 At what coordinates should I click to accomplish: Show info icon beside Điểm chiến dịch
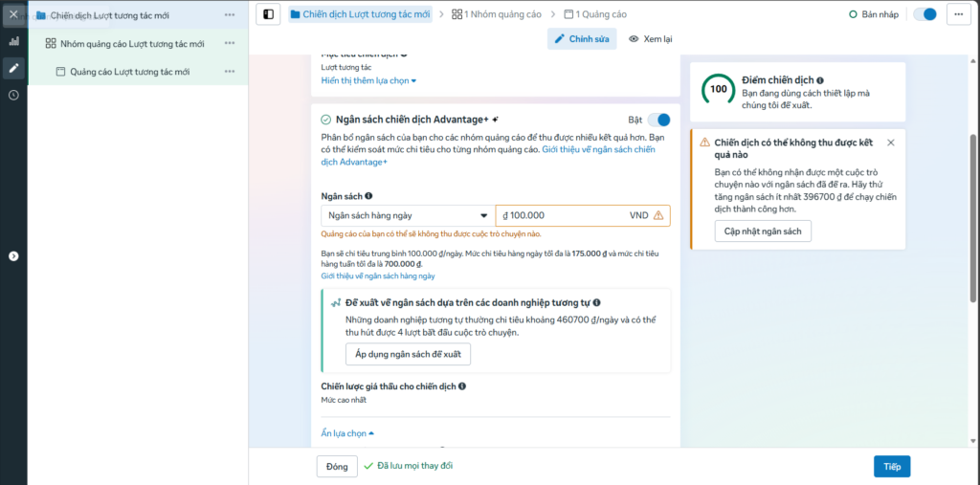point(820,80)
